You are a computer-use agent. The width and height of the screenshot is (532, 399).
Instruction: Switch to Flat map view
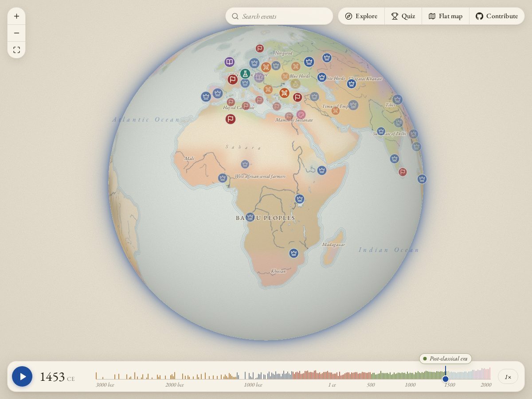[446, 16]
